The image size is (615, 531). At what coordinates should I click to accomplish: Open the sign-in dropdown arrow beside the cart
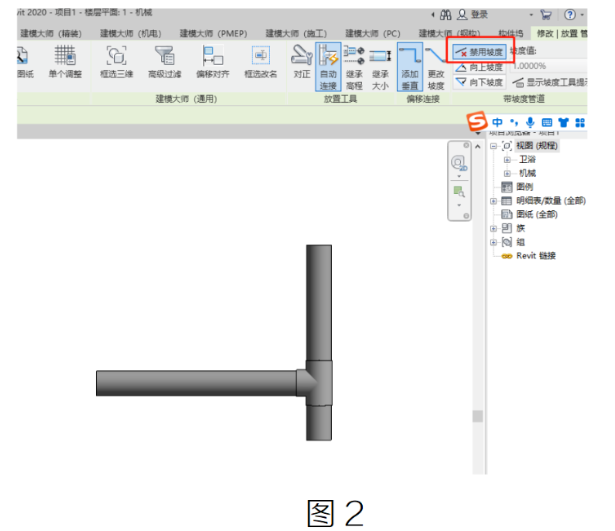[531, 15]
